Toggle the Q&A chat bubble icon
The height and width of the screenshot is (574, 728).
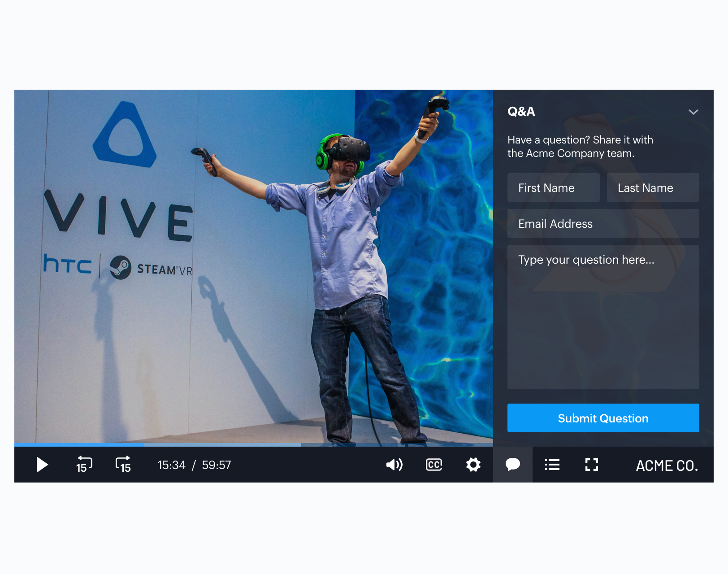click(512, 465)
